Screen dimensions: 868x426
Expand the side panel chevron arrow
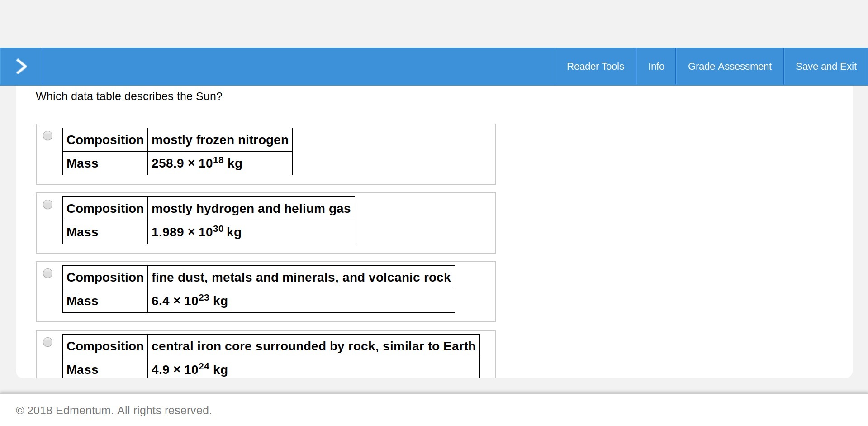[21, 67]
